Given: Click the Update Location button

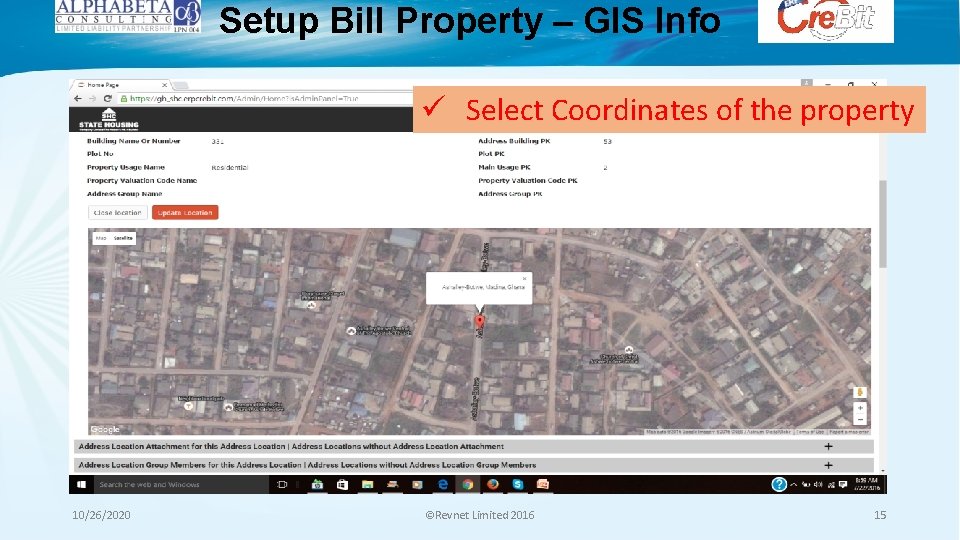Looking at the screenshot, I should [185, 212].
